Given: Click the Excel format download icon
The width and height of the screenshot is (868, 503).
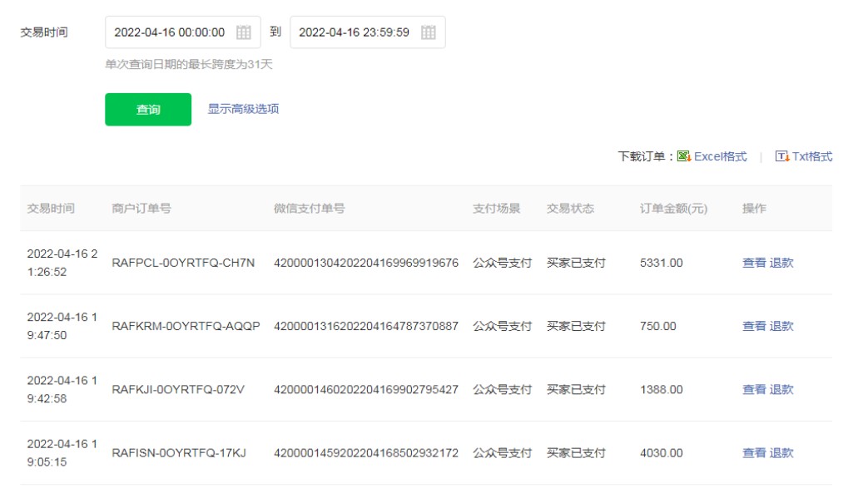Looking at the screenshot, I should point(684,156).
